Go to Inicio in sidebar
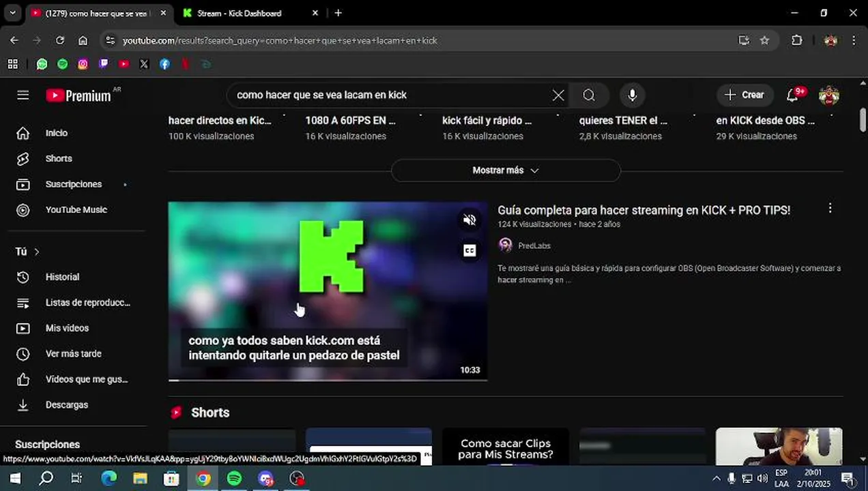This screenshot has height=491, width=868. pos(57,133)
